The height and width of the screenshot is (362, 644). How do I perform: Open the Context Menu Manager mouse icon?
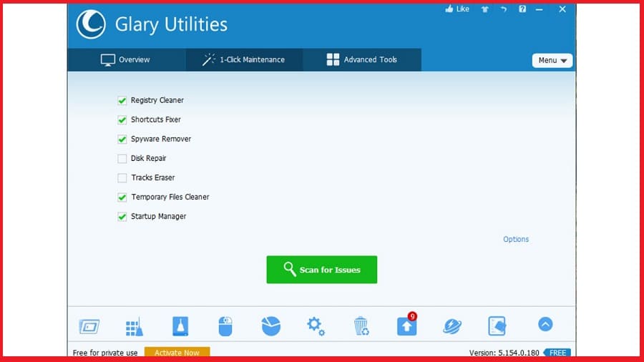pyautogui.click(x=225, y=326)
